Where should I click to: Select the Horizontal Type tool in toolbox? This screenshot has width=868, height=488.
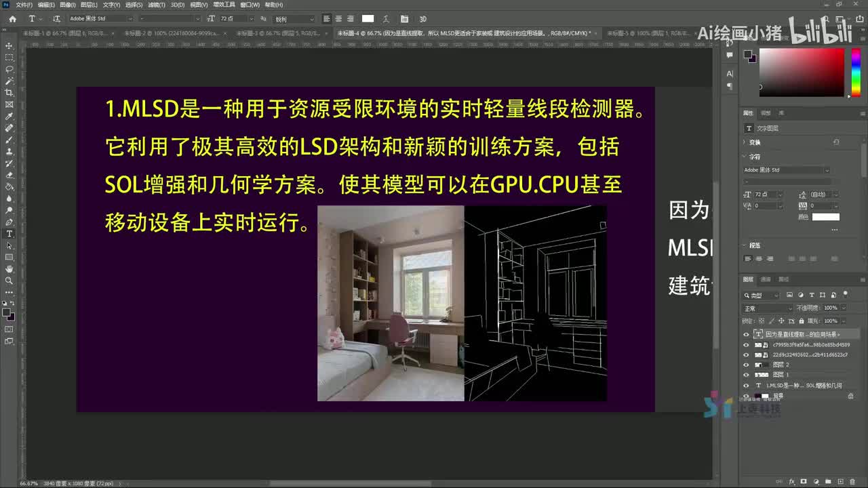tap(9, 234)
